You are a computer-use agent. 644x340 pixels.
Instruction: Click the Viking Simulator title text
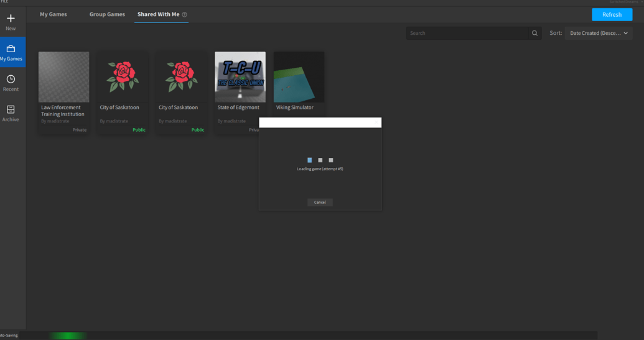[294, 108]
